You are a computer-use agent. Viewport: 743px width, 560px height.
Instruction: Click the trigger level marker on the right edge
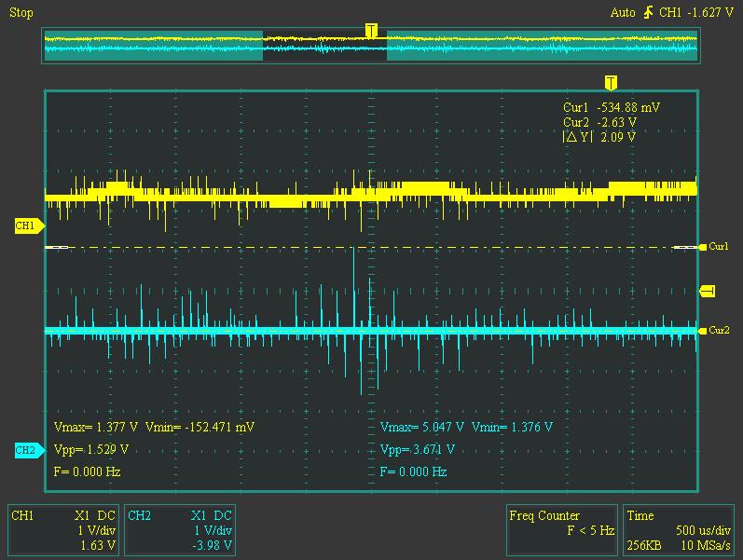click(707, 291)
